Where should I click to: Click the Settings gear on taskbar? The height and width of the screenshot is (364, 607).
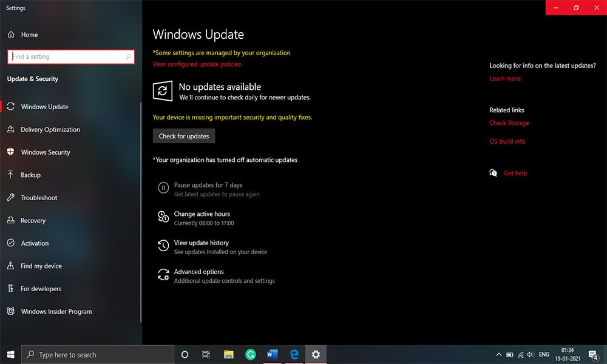tap(316, 354)
